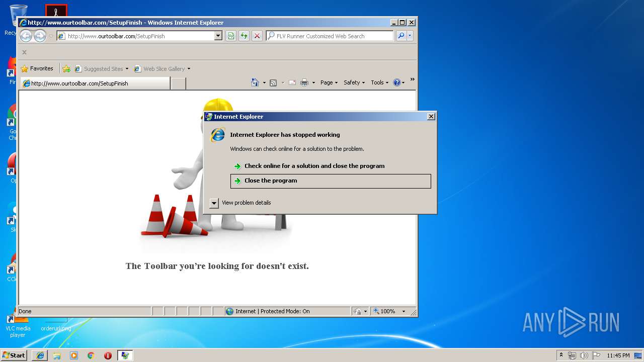Close the toolbar using the small x
This screenshot has width=644, height=362.
point(24,52)
